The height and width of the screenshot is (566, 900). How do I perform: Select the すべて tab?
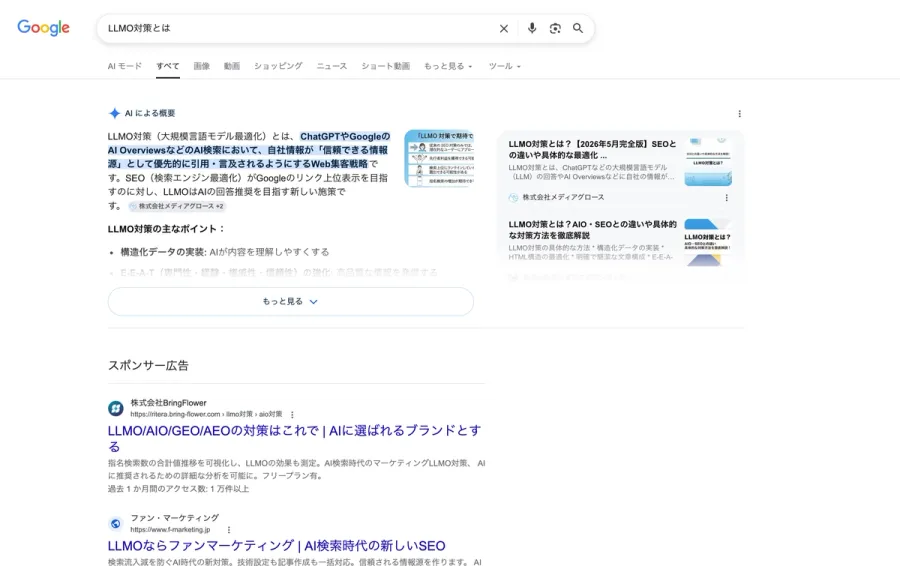click(168, 66)
